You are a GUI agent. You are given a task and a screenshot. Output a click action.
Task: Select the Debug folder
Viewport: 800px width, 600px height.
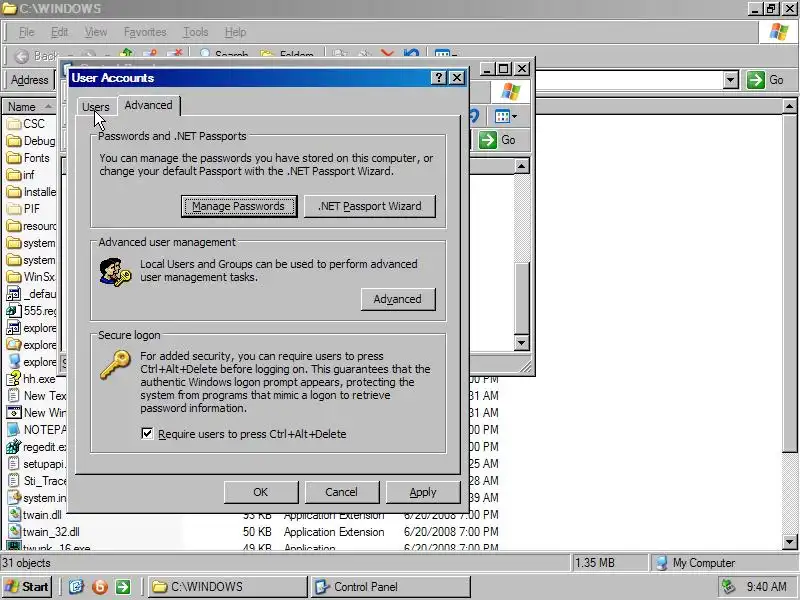(x=31, y=141)
